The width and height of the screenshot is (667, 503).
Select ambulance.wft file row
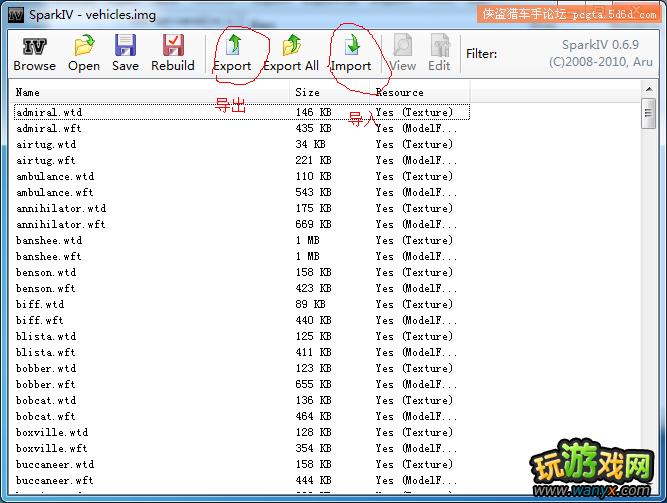pos(242,192)
